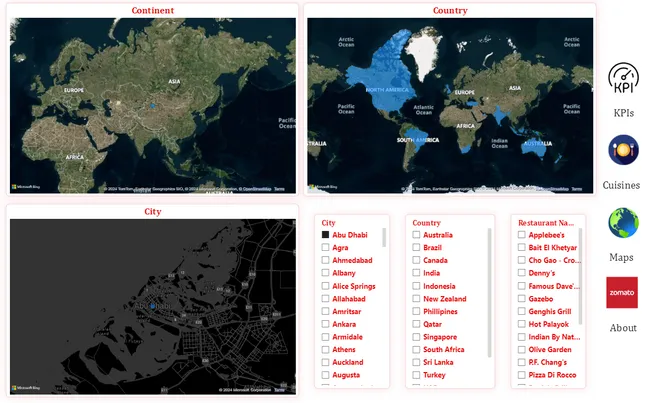Uncheck the Abu Dhabi city checkbox
The image size is (650, 403).
325,235
